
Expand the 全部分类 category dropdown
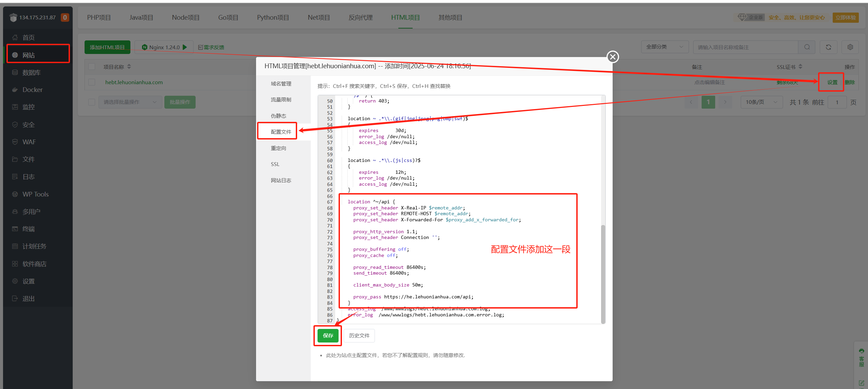click(665, 47)
